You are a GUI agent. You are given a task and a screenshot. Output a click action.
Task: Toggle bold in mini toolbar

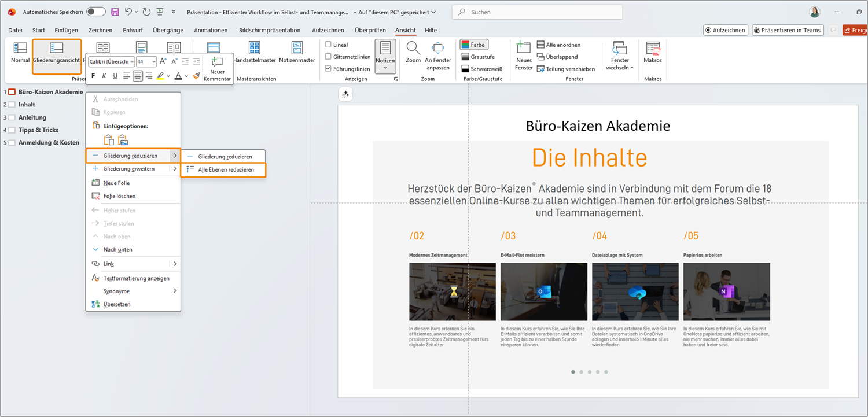[x=93, y=76]
